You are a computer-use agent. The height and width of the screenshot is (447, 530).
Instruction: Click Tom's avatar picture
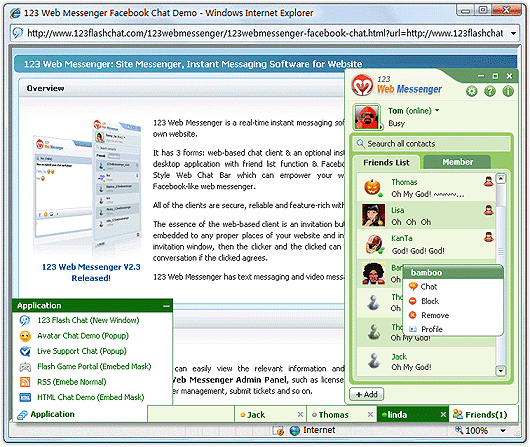pyautogui.click(x=367, y=117)
